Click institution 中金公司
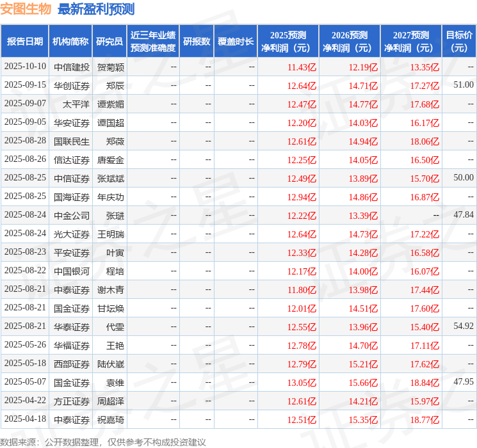477x448 pixels. tap(72, 216)
